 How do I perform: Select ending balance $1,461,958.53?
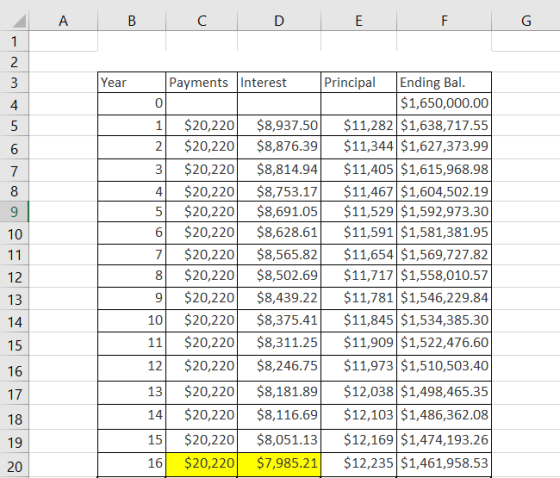click(444, 464)
